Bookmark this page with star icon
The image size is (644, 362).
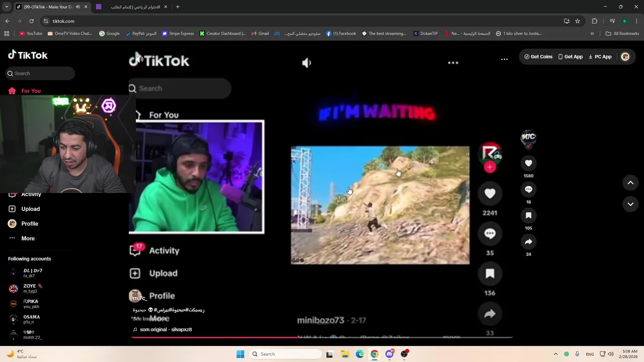point(578,21)
